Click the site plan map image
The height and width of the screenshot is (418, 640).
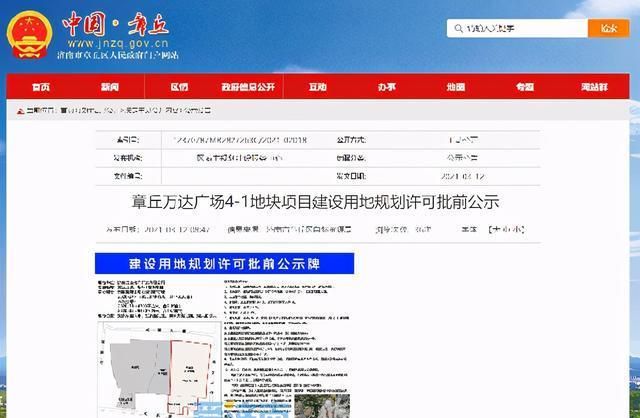coord(159,369)
